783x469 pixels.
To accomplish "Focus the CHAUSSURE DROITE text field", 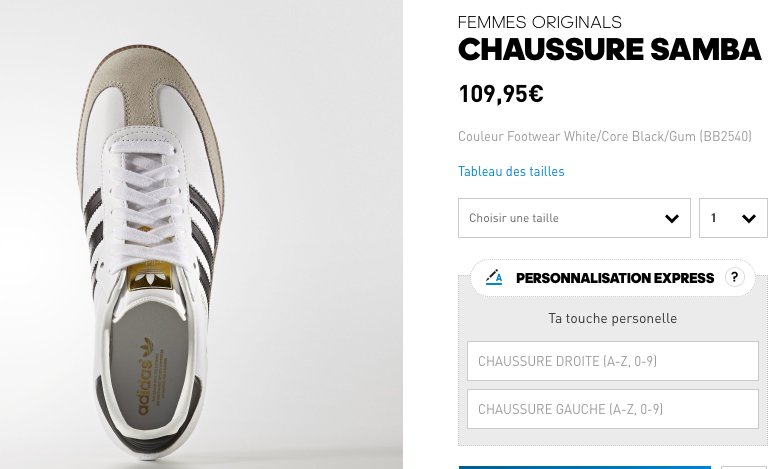I will point(613,361).
